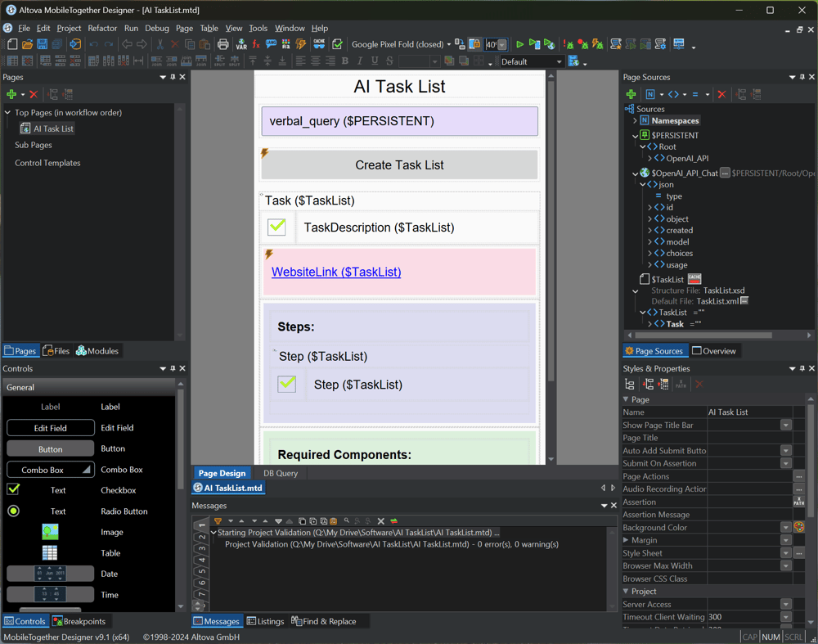Expand the Namespaces tree node
Screen dimensions: 818x644
(x=635, y=120)
